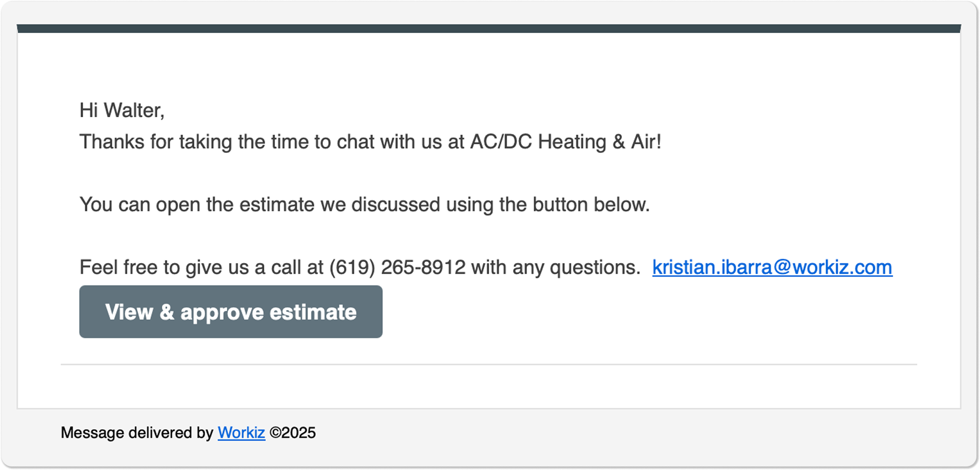Click the "Thanks for taking the time" text
This screenshot has width=980, height=470.
click(197, 142)
